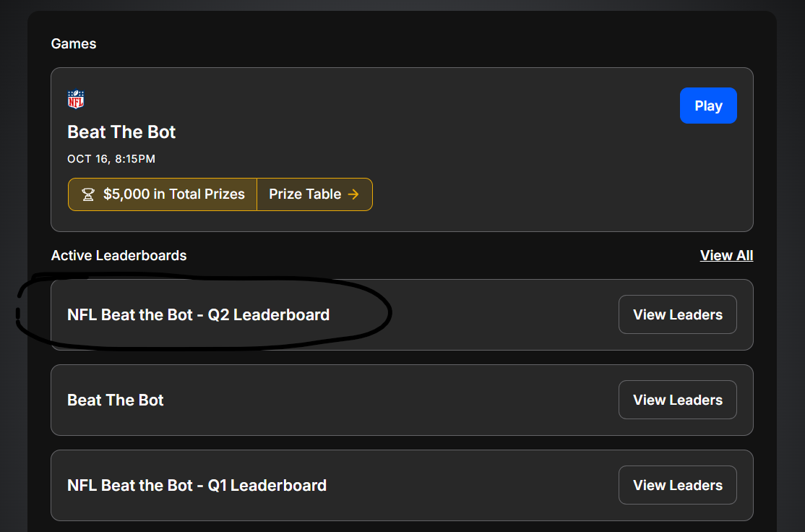Viewport: 805px width, 532px height.
Task: Open the Beat The Bot game title in Games
Action: tap(121, 132)
